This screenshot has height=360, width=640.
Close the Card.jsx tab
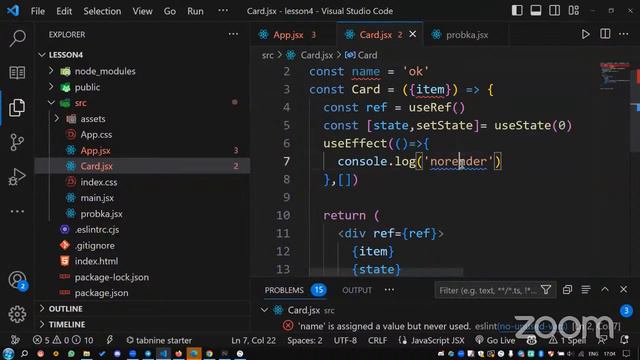tap(413, 34)
